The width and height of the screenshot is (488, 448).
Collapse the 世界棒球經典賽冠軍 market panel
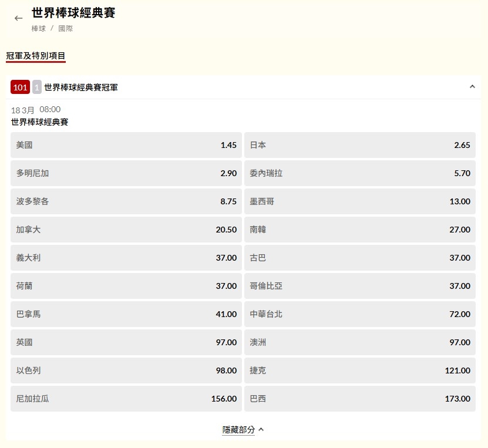473,87
